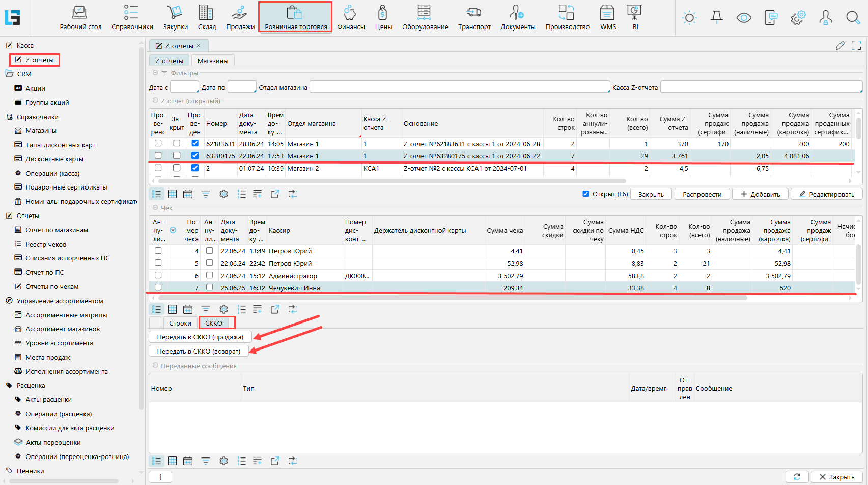Click the 'Распровести' button
The height and width of the screenshot is (485, 868).
702,194
